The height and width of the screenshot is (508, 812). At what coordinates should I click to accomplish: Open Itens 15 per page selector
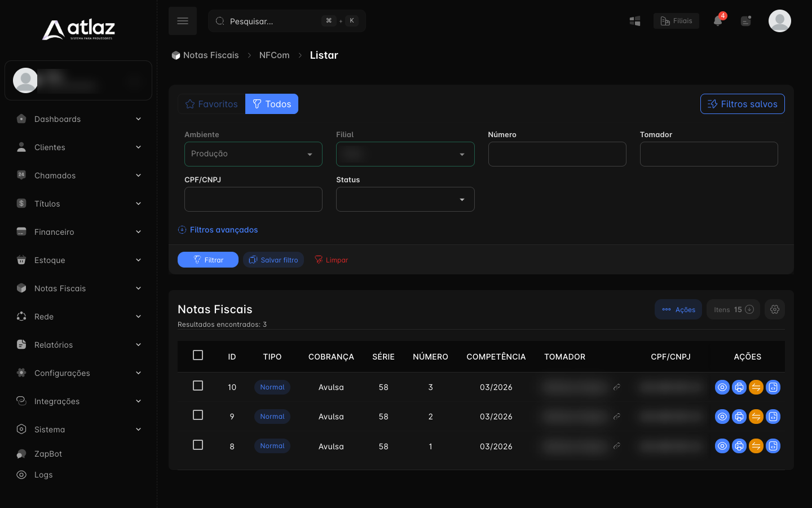tap(733, 309)
